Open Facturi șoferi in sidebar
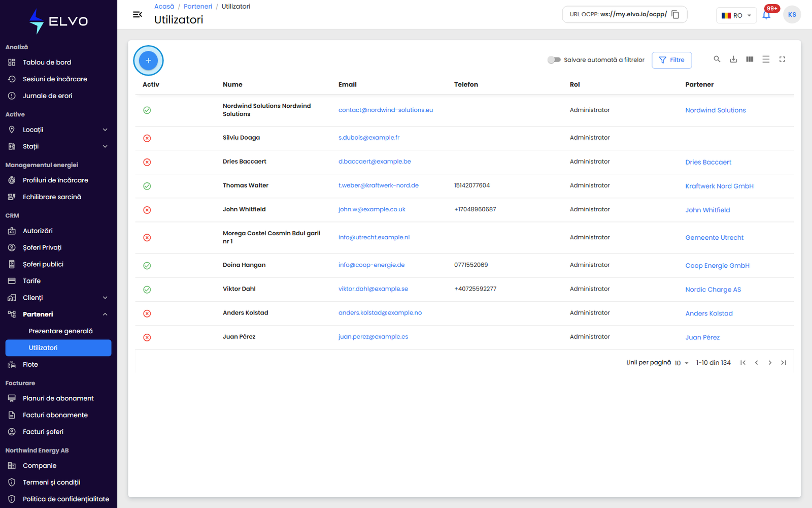The height and width of the screenshot is (508, 812). click(x=43, y=432)
